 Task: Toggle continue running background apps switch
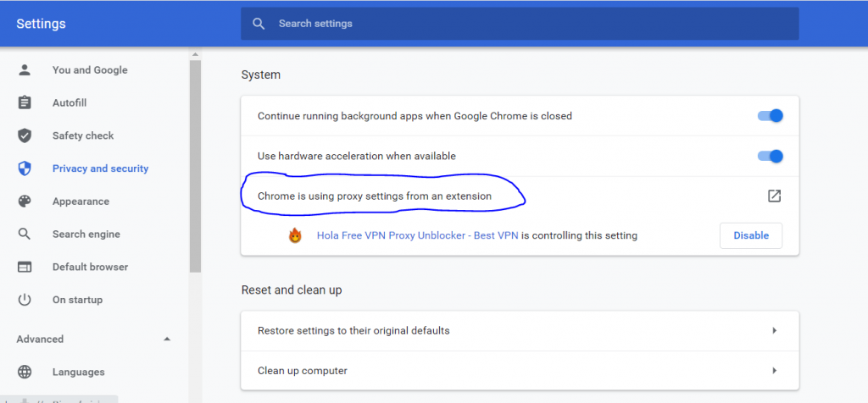[x=770, y=116]
